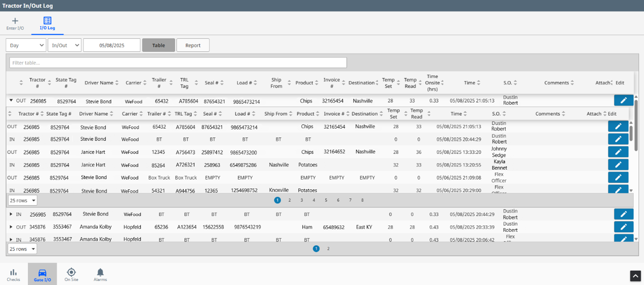The width and height of the screenshot is (644, 285).
Task: Expand the Amanda Kolby OUT row
Action: coord(11,227)
